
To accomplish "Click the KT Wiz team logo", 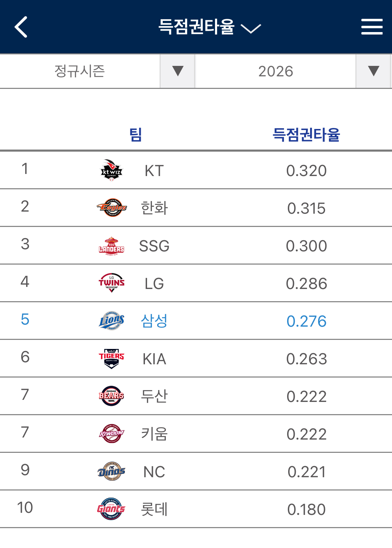I will (112, 170).
